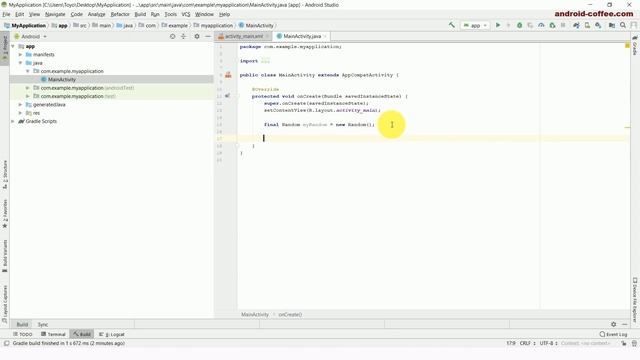This screenshot has height=360, width=640.
Task: Toggle the Favorites side panel
Action: pos(5,213)
